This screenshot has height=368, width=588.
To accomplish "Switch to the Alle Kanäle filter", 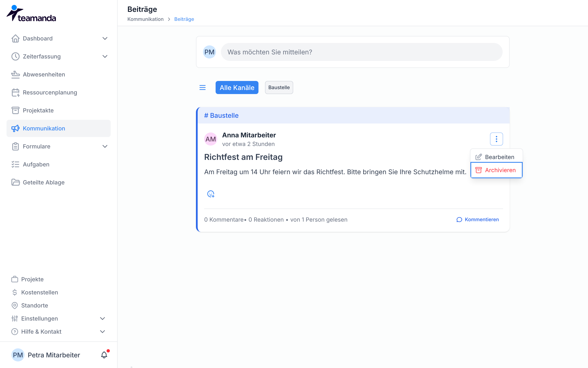I will click(x=237, y=88).
